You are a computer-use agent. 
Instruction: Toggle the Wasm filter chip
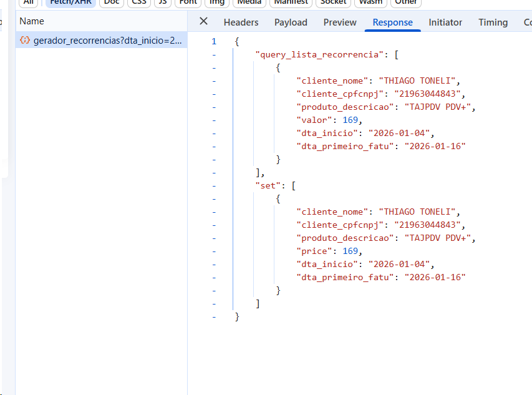[x=370, y=2]
